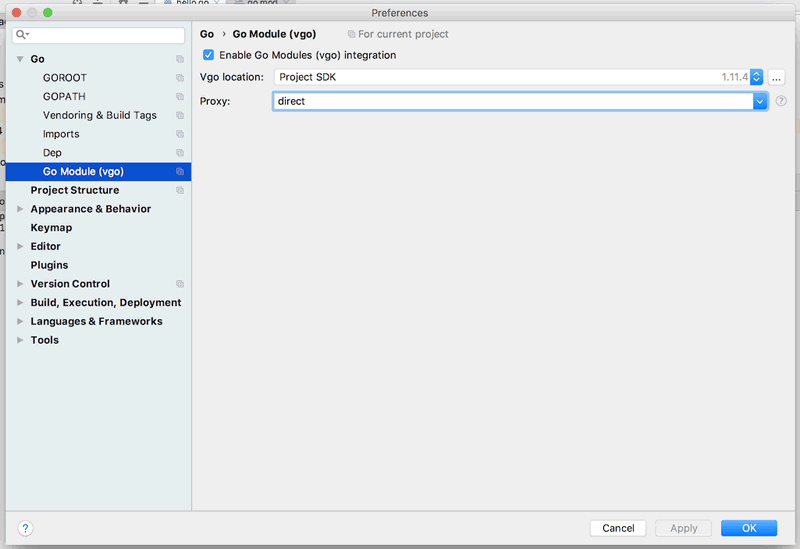This screenshot has width=800, height=549.
Task: Select Go Module (vgo) tree item
Action: [x=98, y=171]
